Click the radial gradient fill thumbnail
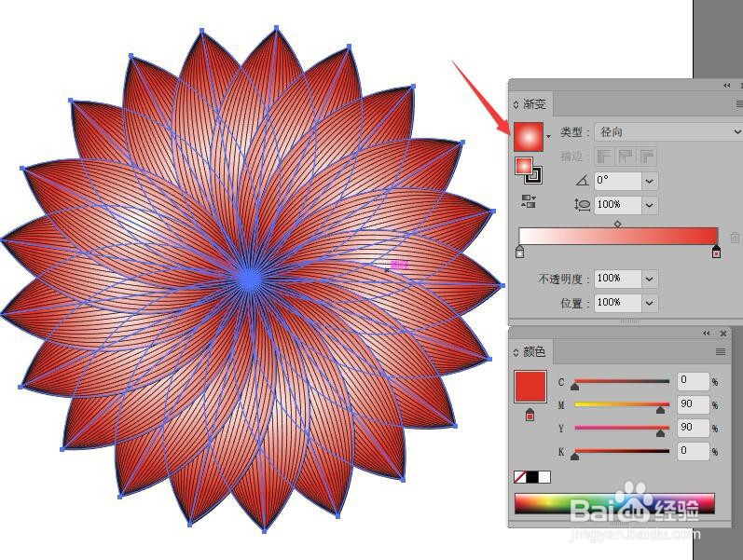The width and height of the screenshot is (743, 560). tap(529, 136)
